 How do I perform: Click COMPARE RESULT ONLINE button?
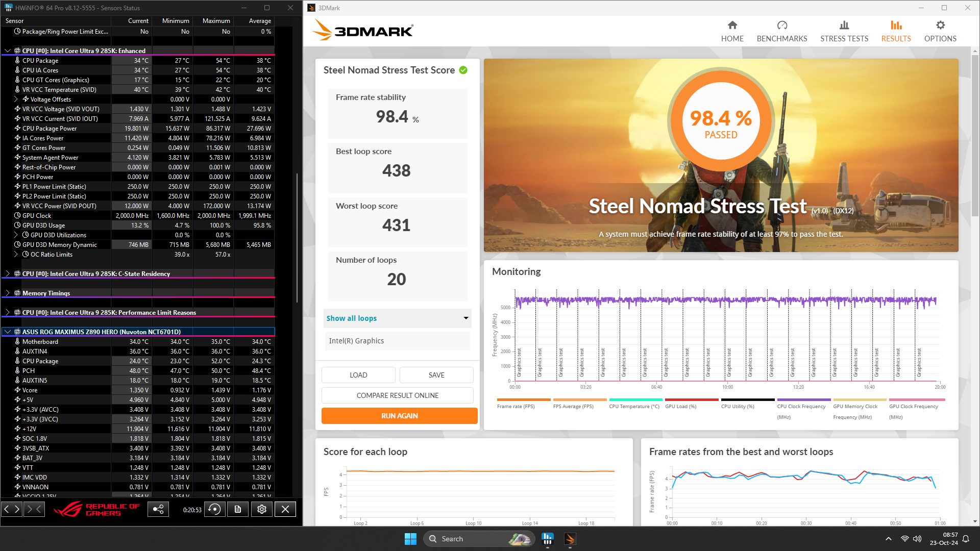[x=397, y=395]
